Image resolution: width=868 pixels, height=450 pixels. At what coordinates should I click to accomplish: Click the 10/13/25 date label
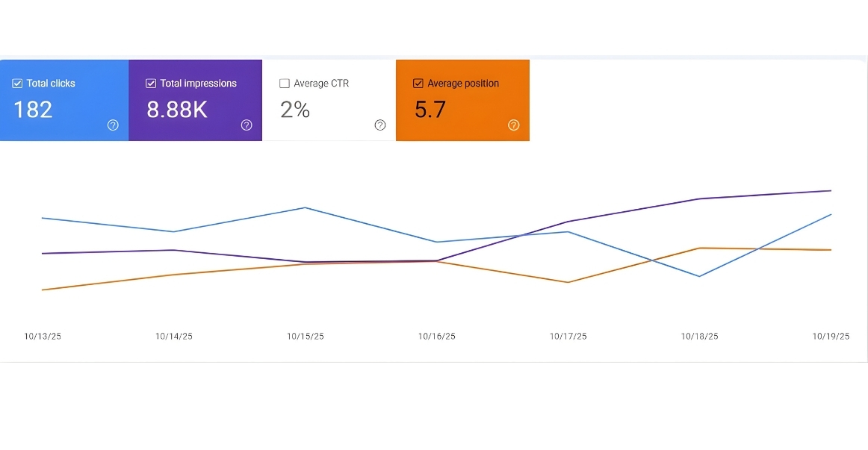point(43,337)
